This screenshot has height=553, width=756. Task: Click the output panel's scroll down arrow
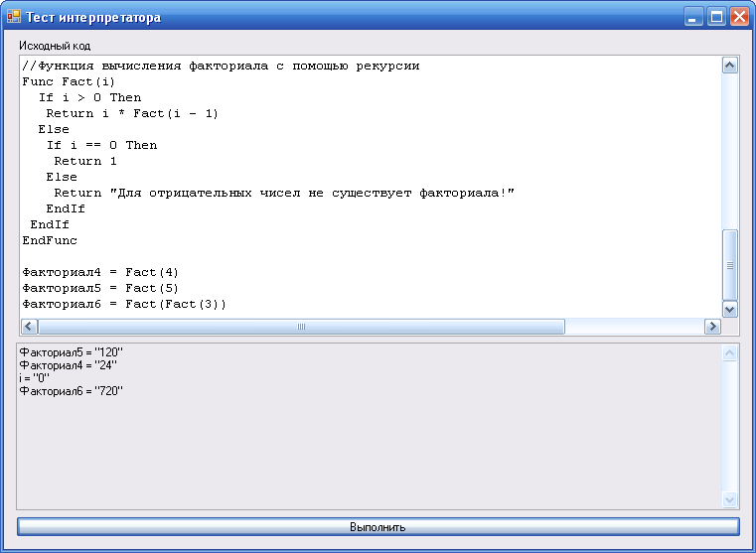pyautogui.click(x=730, y=500)
